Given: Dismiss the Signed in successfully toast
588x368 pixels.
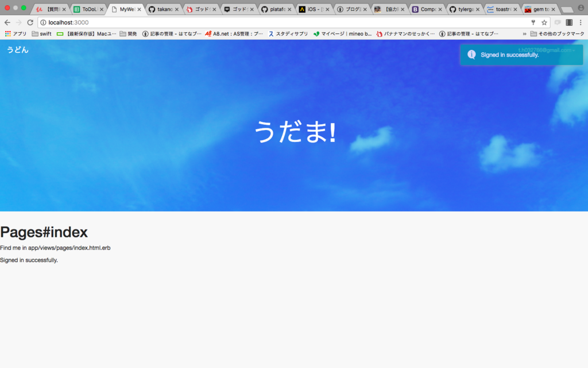Looking at the screenshot, I should [x=521, y=55].
